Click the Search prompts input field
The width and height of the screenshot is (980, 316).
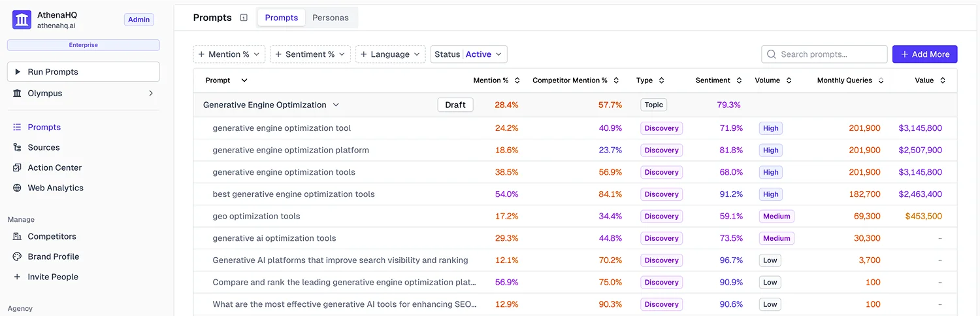(830, 54)
